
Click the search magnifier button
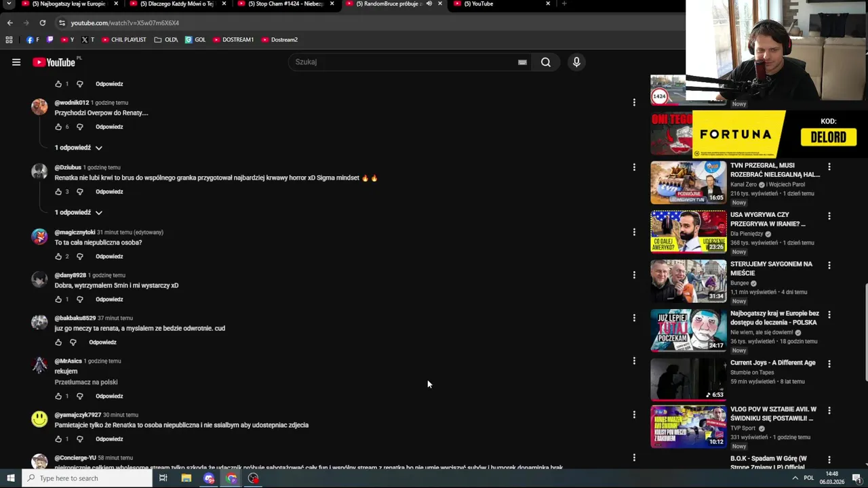click(546, 62)
